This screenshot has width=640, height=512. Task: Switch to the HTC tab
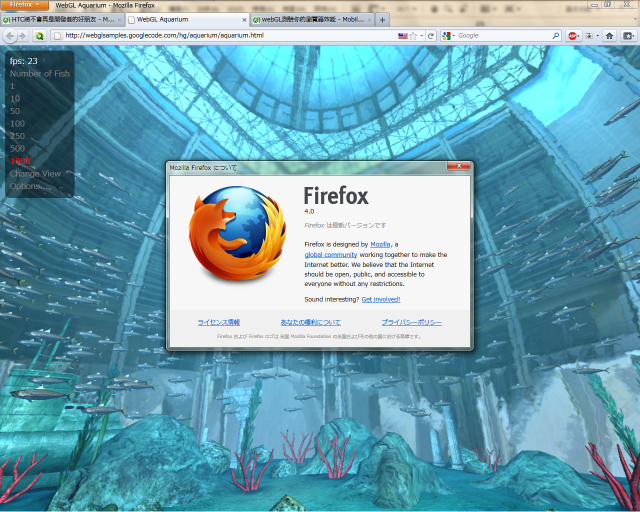click(62, 19)
